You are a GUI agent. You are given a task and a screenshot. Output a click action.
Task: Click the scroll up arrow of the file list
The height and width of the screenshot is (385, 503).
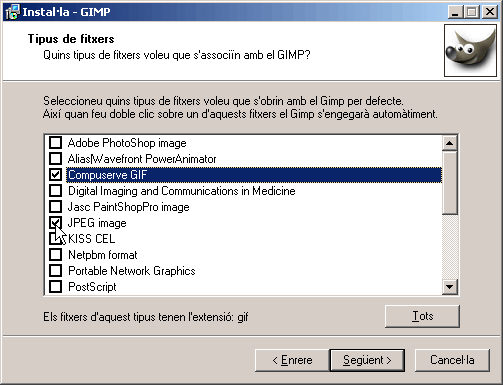pos(450,143)
